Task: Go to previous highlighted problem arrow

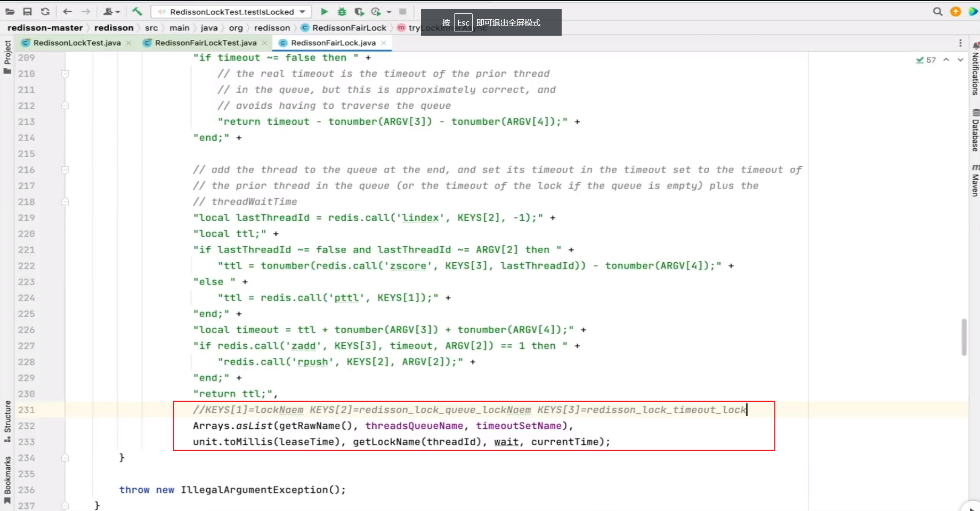Action: click(946, 60)
